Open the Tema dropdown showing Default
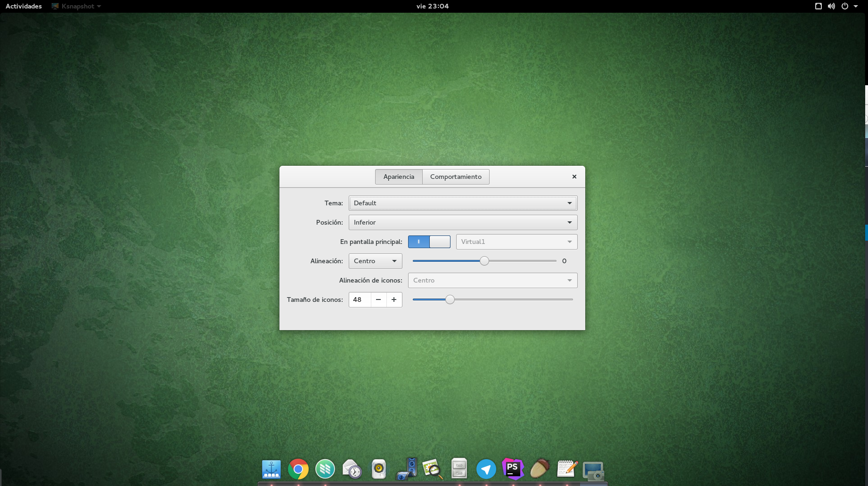This screenshot has height=486, width=868. (x=462, y=203)
